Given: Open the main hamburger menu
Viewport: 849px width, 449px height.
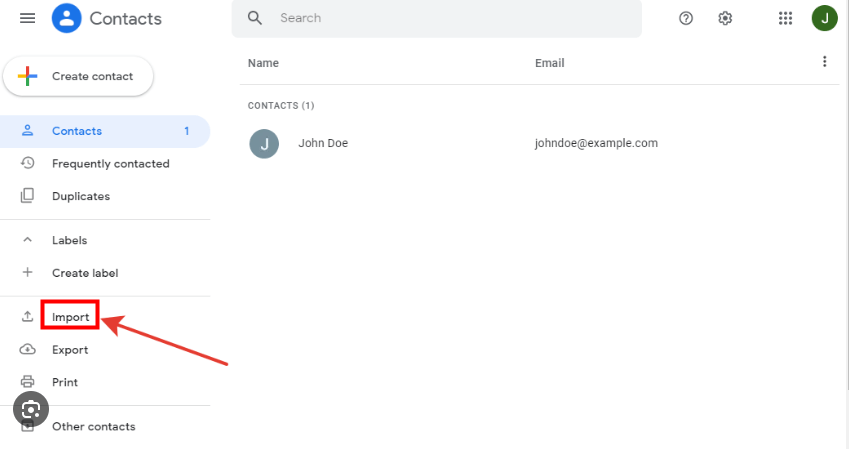Looking at the screenshot, I should pos(28,18).
